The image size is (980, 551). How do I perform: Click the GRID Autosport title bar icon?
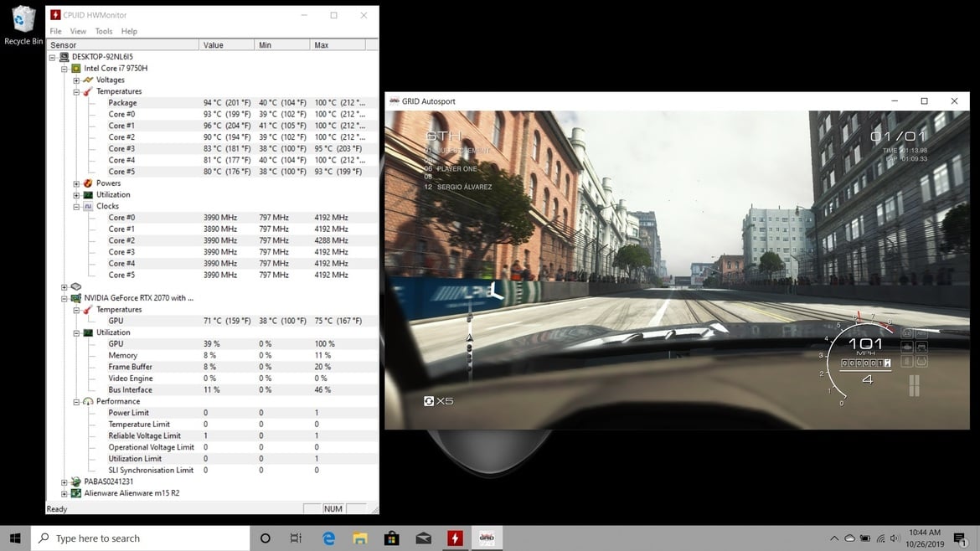tap(395, 101)
